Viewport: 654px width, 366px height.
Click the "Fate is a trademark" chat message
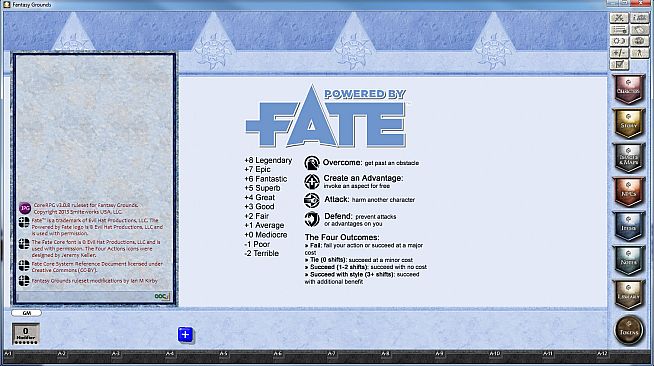click(x=97, y=227)
